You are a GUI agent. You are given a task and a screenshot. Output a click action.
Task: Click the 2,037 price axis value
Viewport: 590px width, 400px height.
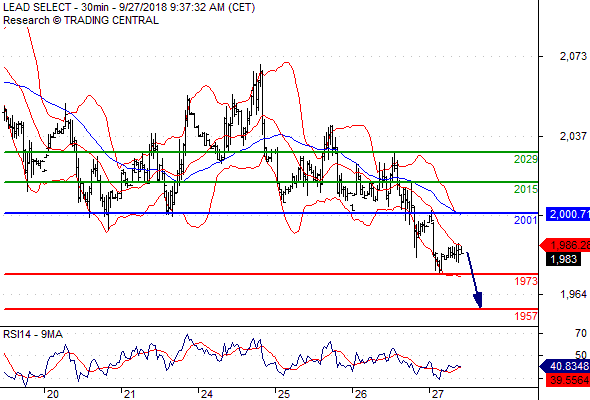point(573,136)
